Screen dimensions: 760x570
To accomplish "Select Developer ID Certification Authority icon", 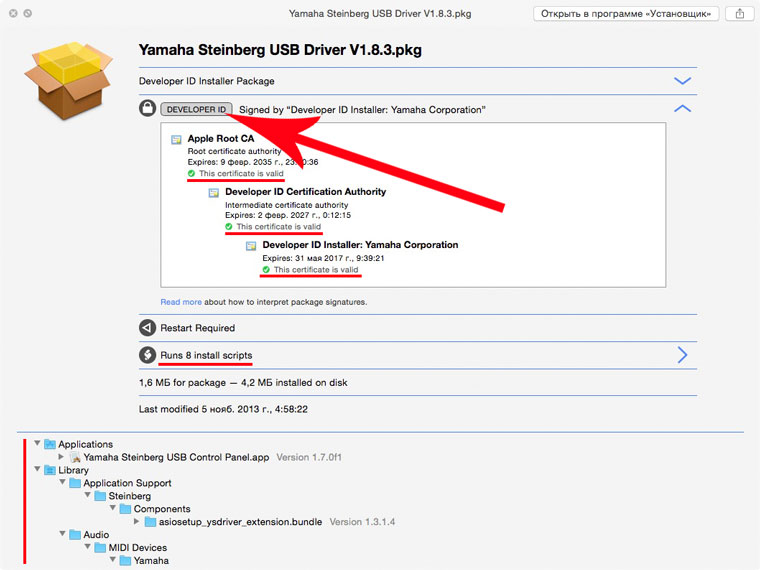I will [213, 193].
